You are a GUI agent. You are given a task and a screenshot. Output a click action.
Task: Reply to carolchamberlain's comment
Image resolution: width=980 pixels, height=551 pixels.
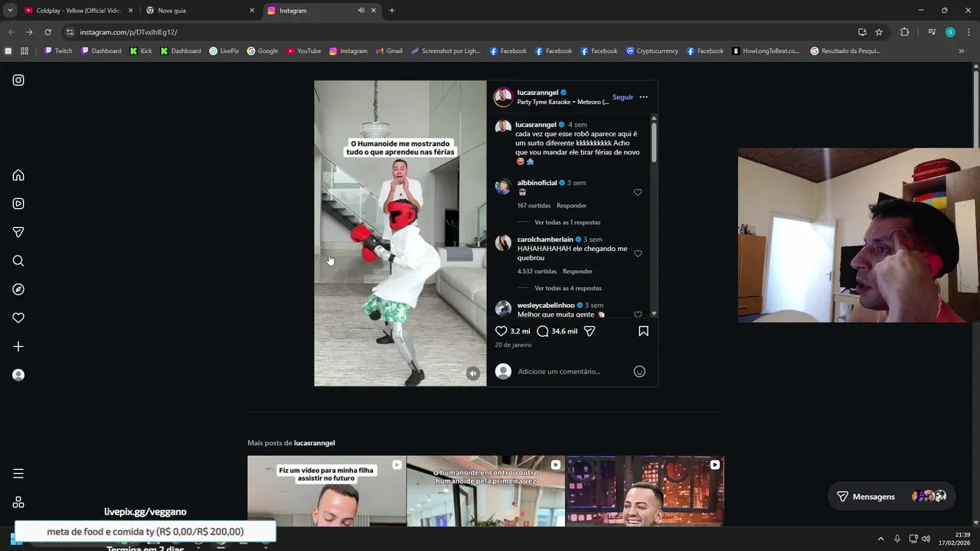(577, 271)
